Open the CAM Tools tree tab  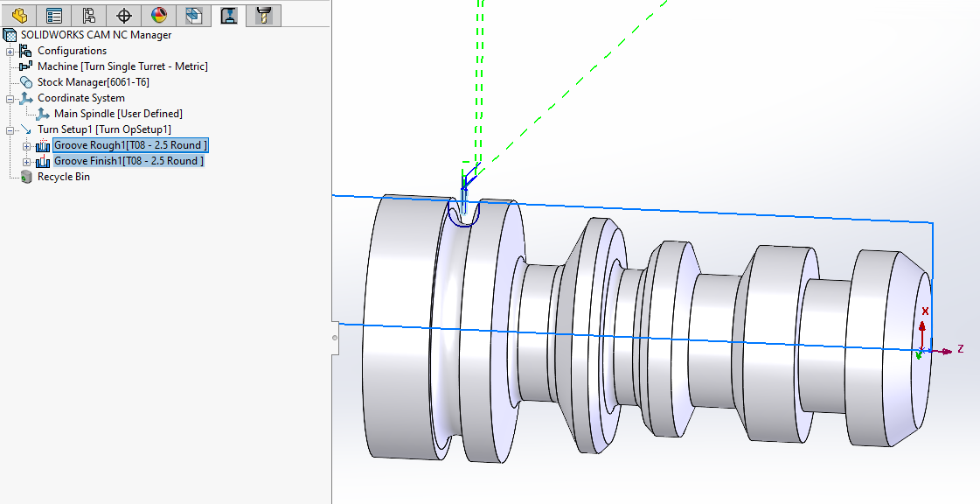262,15
